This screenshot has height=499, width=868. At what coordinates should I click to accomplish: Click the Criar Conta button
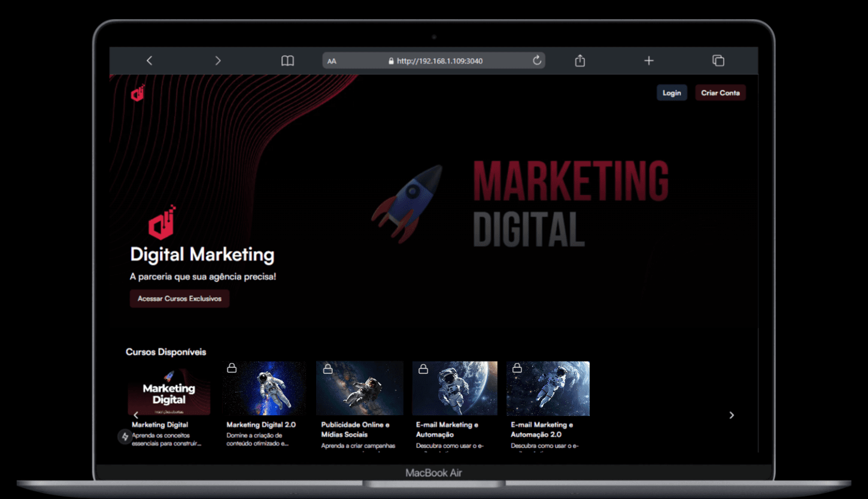(x=720, y=92)
